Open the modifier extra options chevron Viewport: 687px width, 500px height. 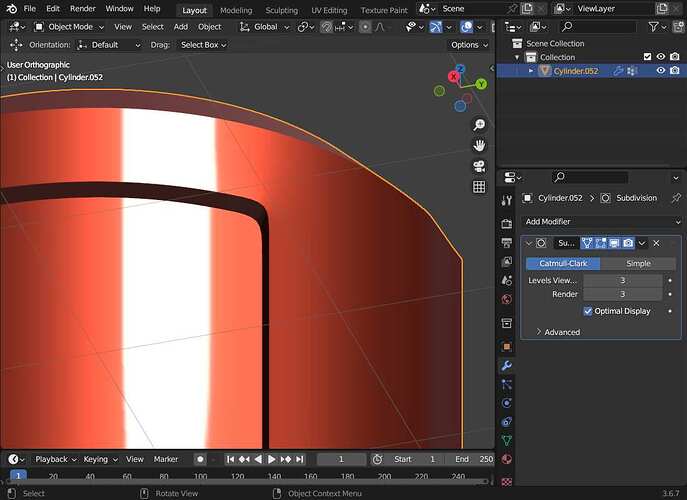(642, 243)
